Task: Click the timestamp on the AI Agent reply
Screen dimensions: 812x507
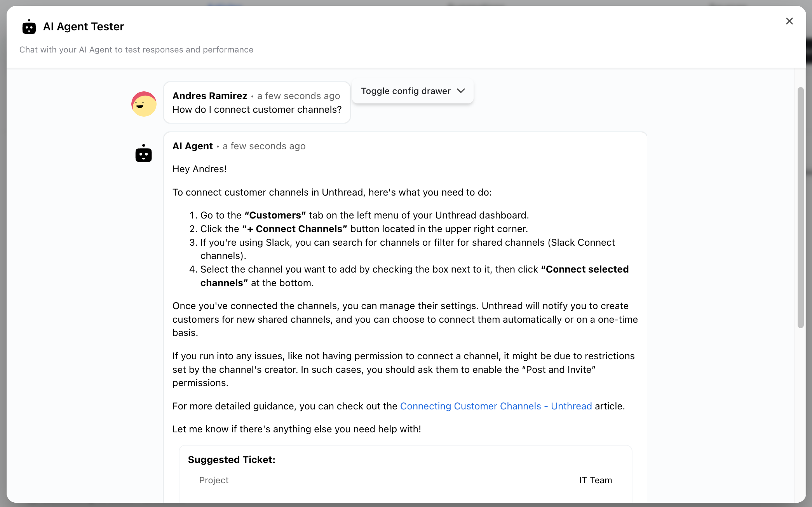Action: pyautogui.click(x=264, y=146)
